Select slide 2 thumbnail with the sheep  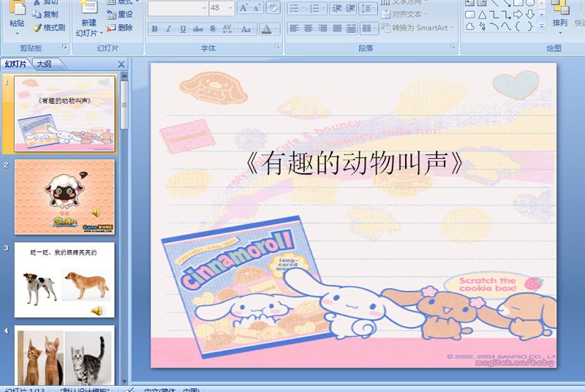click(x=64, y=197)
